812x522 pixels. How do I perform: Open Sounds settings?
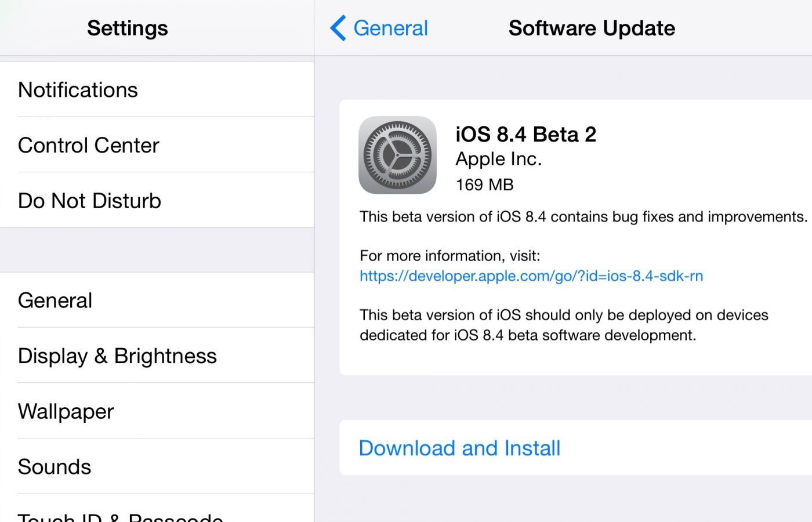(x=55, y=467)
